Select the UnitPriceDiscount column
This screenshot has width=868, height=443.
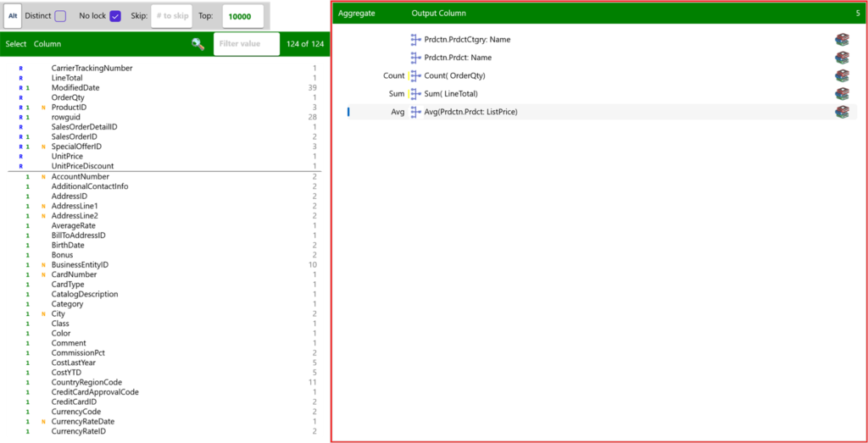pyautogui.click(x=82, y=166)
